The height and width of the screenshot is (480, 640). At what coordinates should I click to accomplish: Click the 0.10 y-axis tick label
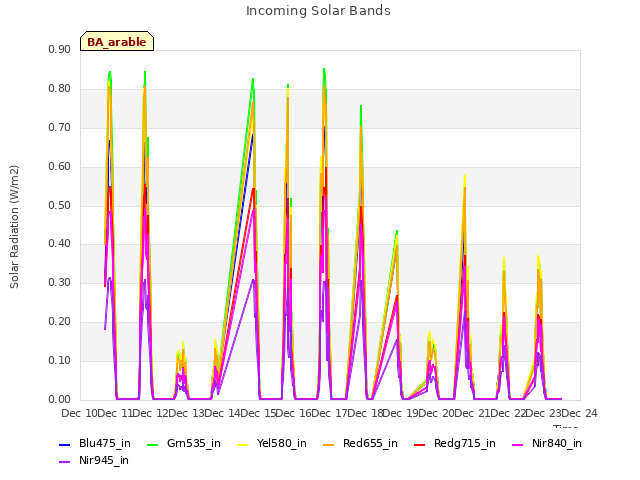60,360
